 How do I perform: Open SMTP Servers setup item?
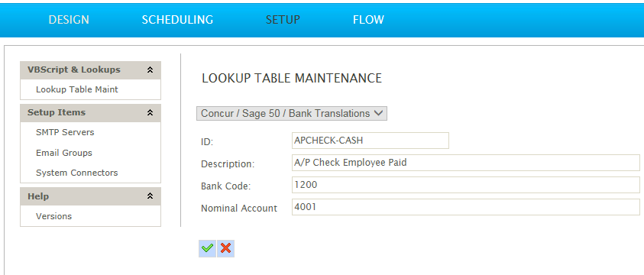point(65,133)
